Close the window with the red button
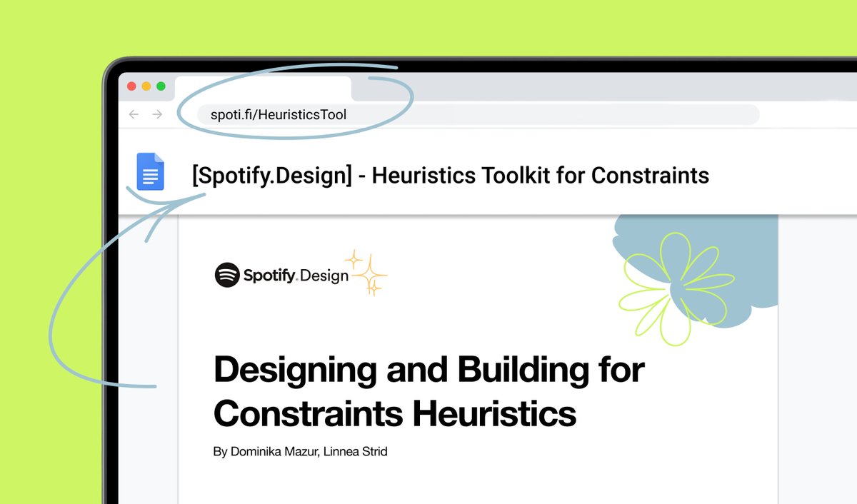Viewport: 857px width, 504px height. coord(131,86)
